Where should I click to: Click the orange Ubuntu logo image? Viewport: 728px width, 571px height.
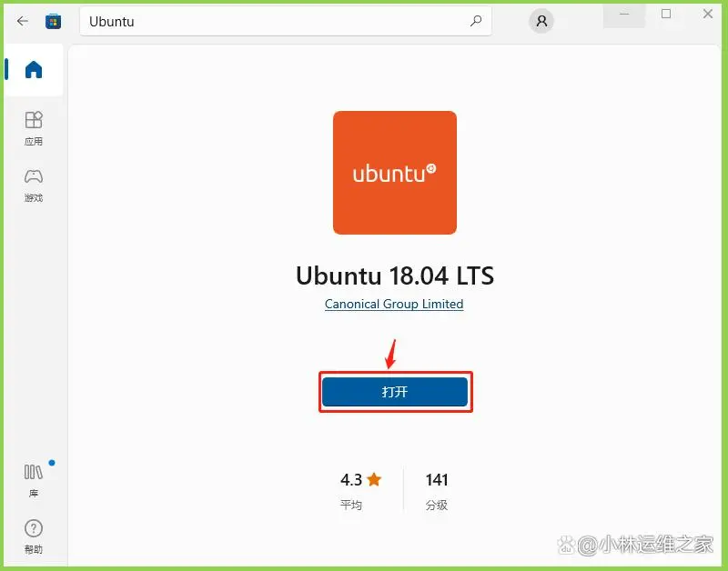[x=395, y=173]
